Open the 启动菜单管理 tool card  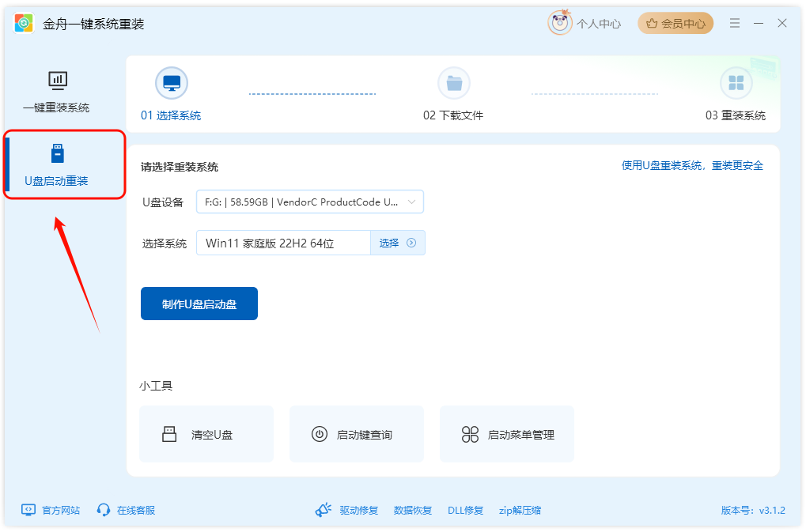pyautogui.click(x=507, y=434)
